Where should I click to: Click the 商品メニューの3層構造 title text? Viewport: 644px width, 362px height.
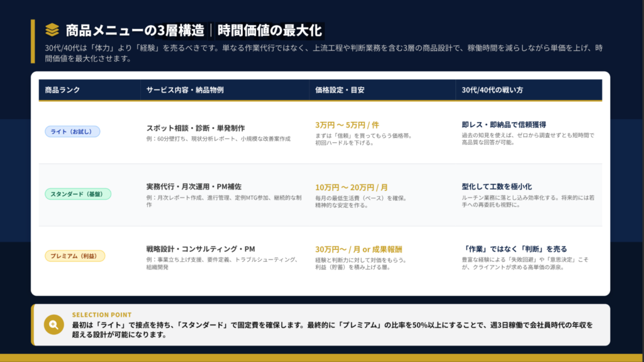[x=135, y=30]
